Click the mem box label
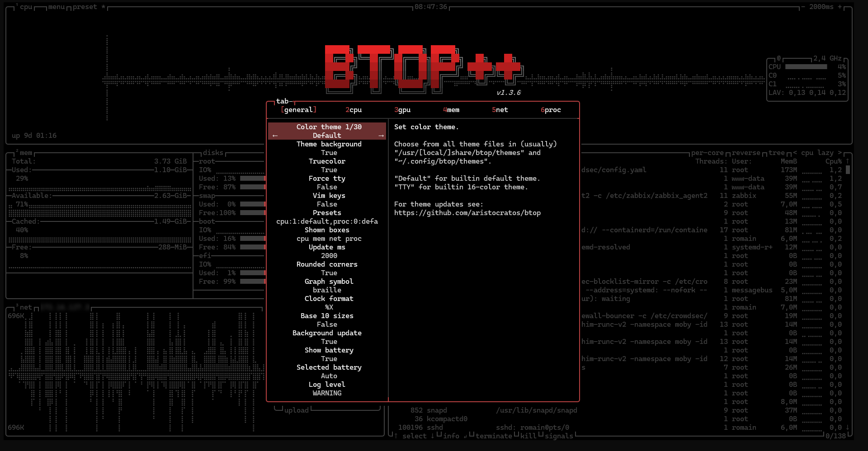Screen dimensions: 868x451 (26, 153)
